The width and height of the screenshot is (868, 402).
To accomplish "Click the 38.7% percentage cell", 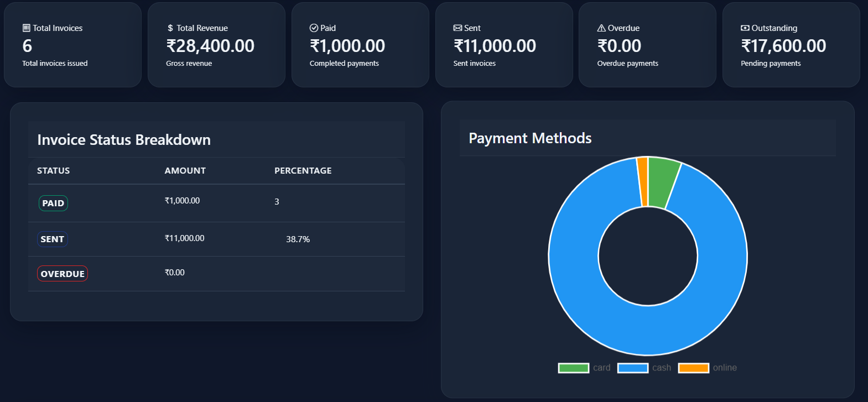I will pyautogui.click(x=298, y=239).
